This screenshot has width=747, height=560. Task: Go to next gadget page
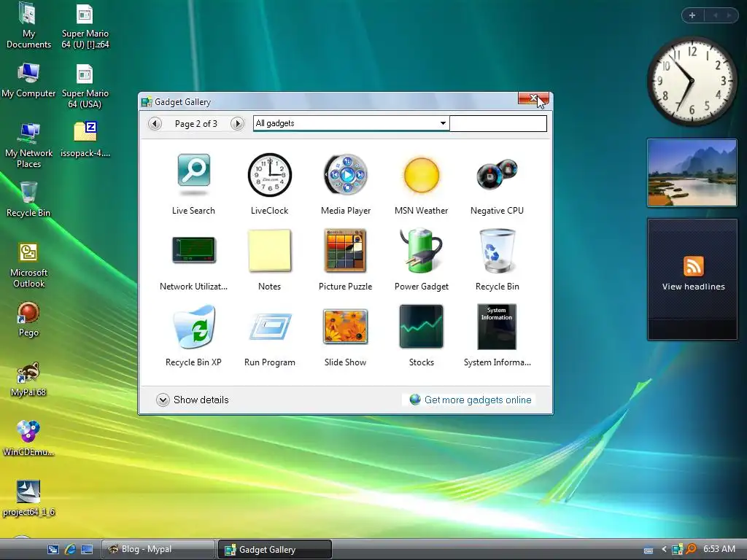click(237, 124)
